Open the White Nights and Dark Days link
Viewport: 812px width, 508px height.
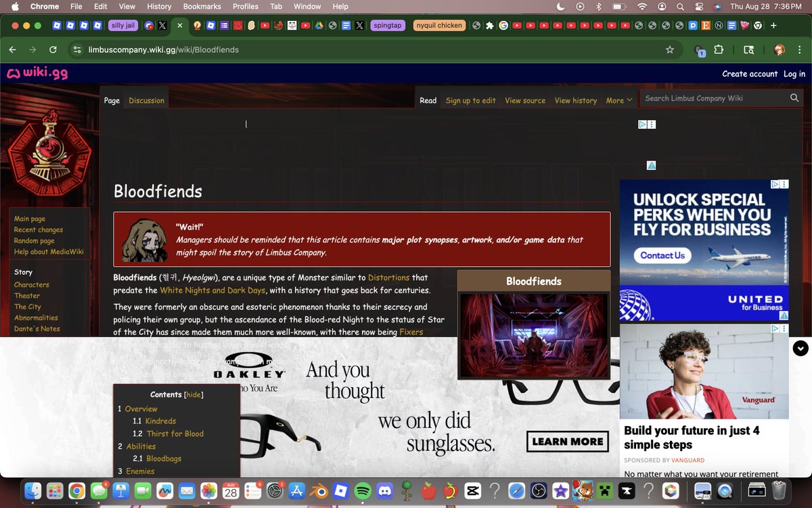pyautogui.click(x=212, y=291)
